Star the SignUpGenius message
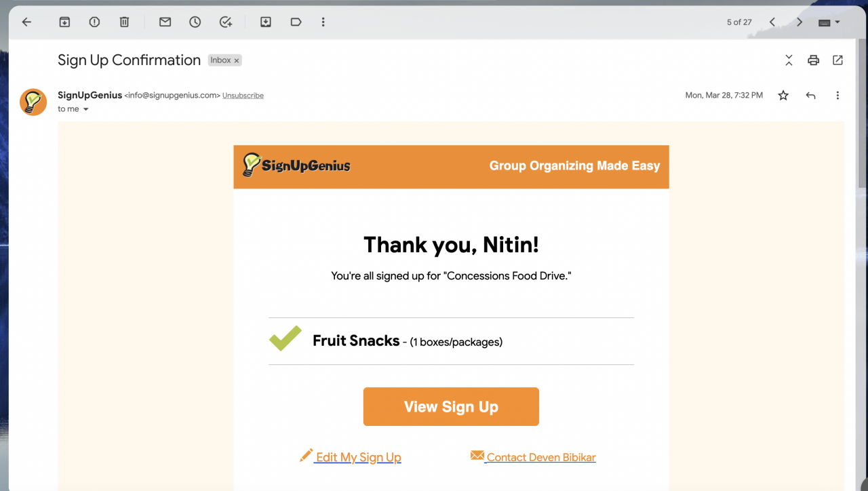Image resolution: width=868 pixels, height=491 pixels. click(783, 96)
